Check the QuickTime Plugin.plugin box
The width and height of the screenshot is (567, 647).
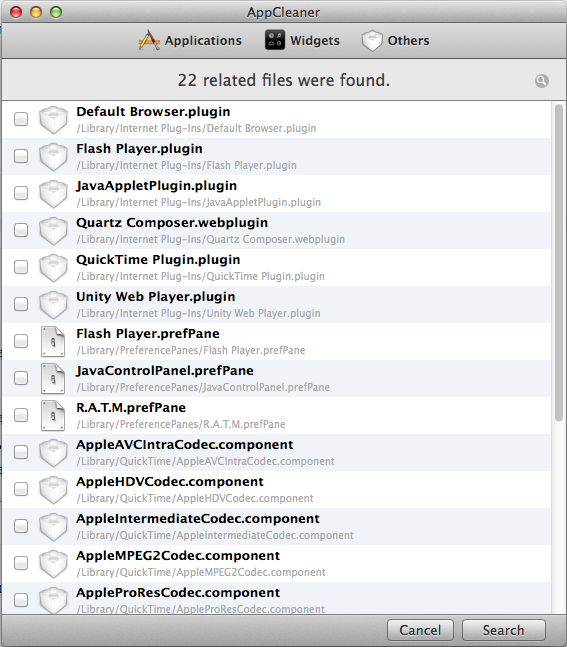tap(21, 267)
